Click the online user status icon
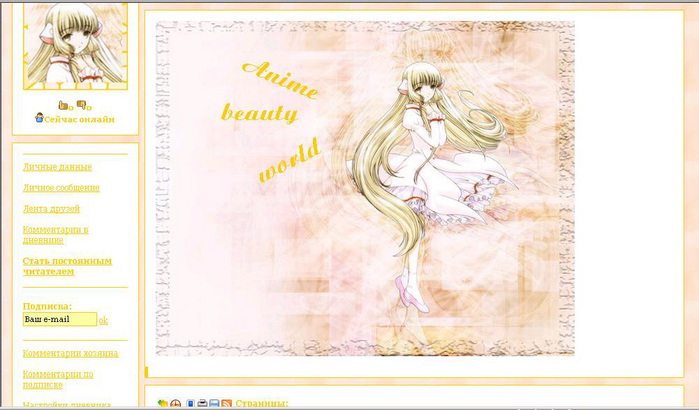This screenshot has height=410, width=699. point(39,118)
